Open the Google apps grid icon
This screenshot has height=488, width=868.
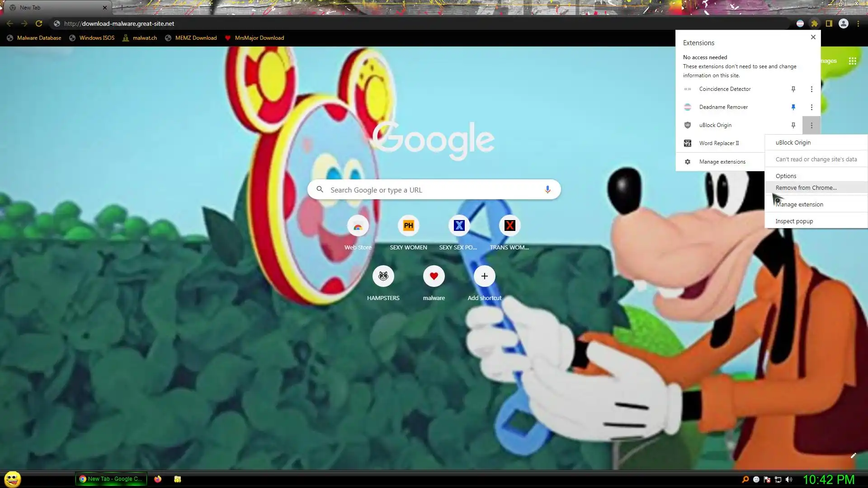click(852, 61)
